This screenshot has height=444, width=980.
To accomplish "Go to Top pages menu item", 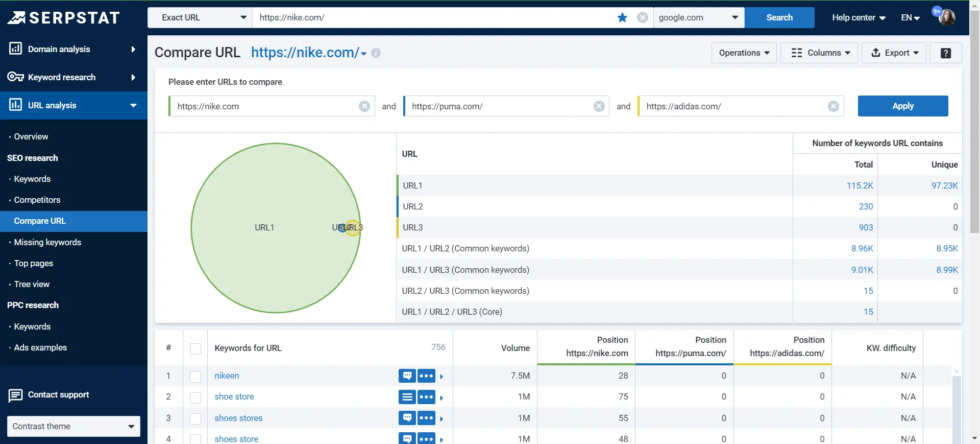I will coord(34,263).
